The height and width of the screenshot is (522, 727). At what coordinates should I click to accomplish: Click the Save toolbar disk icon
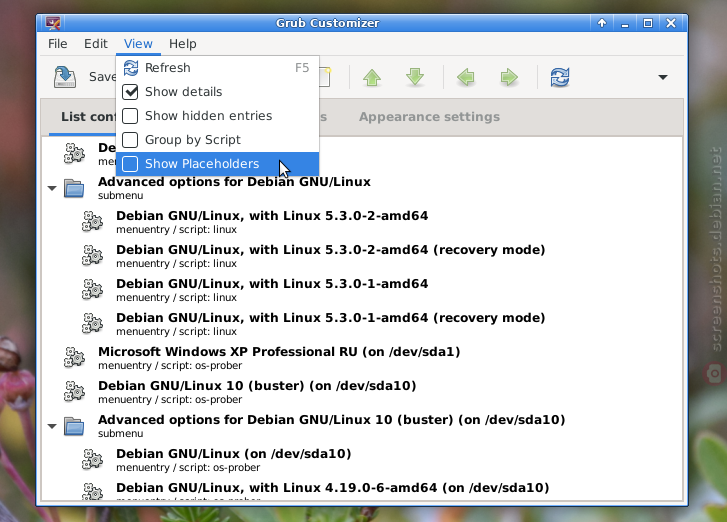coord(64,77)
